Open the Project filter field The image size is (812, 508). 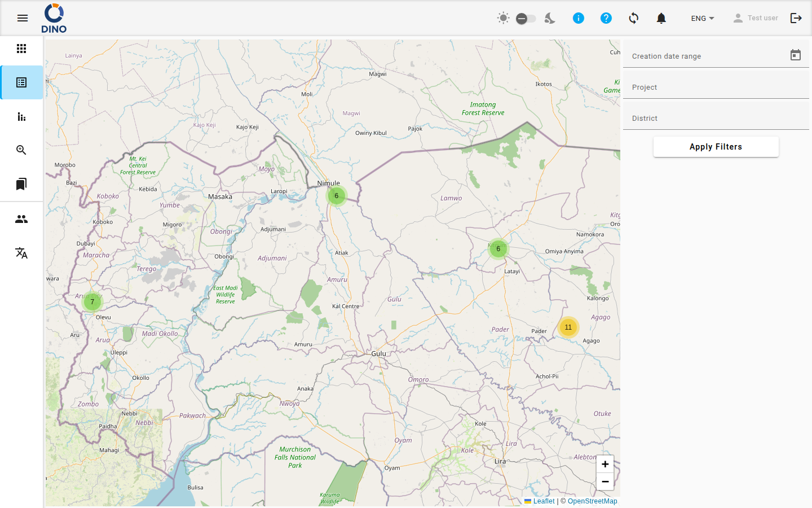tap(716, 86)
